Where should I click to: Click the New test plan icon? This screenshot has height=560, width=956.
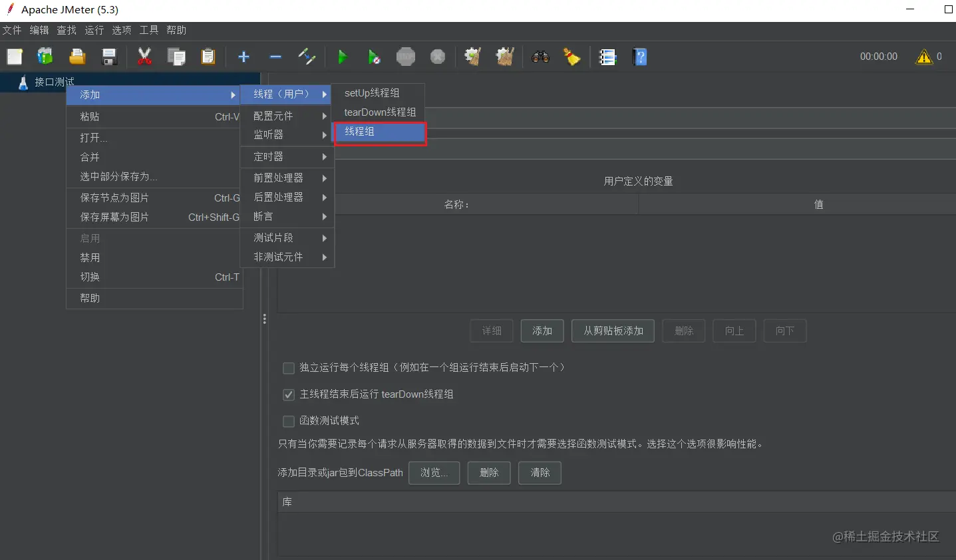15,57
